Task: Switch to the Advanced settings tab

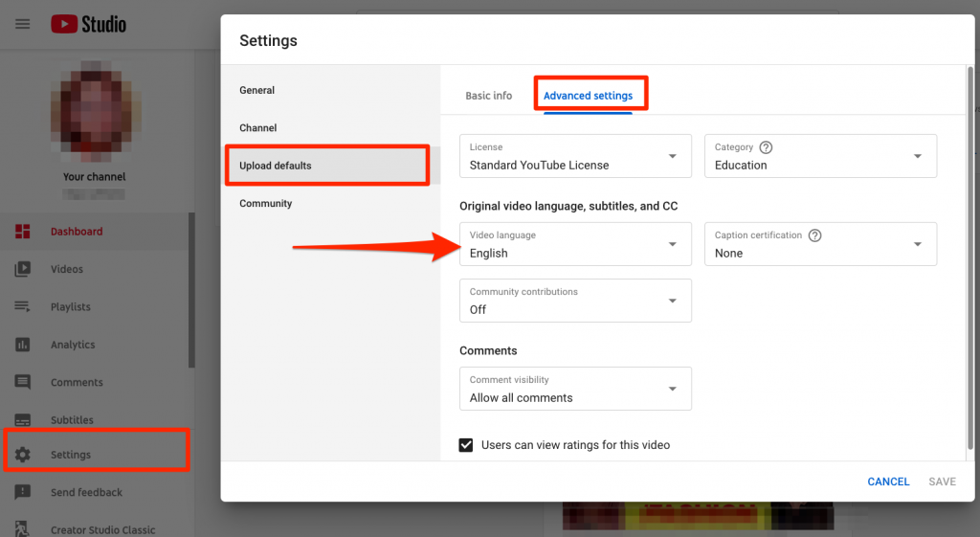Action: (x=589, y=96)
